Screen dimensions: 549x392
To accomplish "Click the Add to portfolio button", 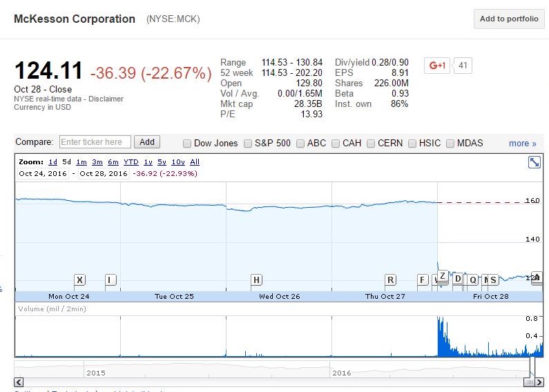I will 509,19.
